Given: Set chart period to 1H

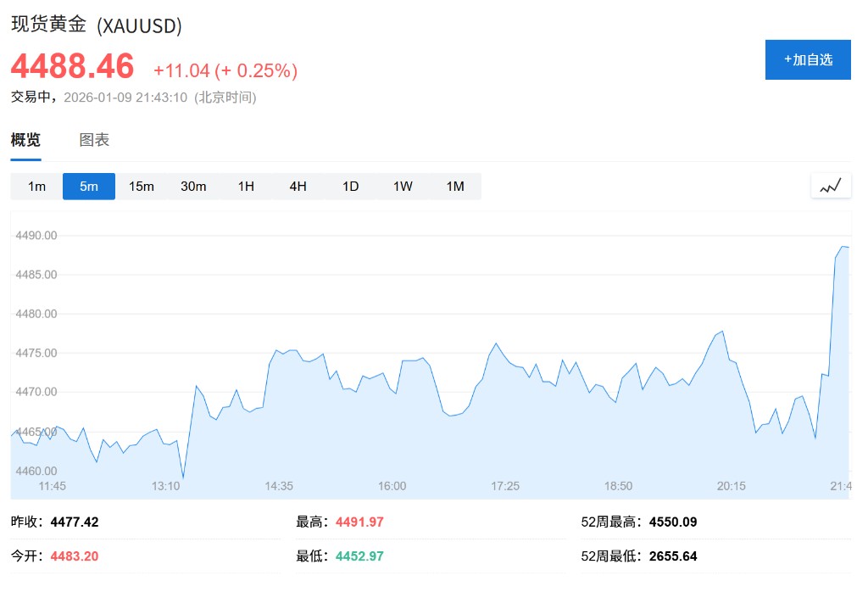Looking at the screenshot, I should [246, 187].
